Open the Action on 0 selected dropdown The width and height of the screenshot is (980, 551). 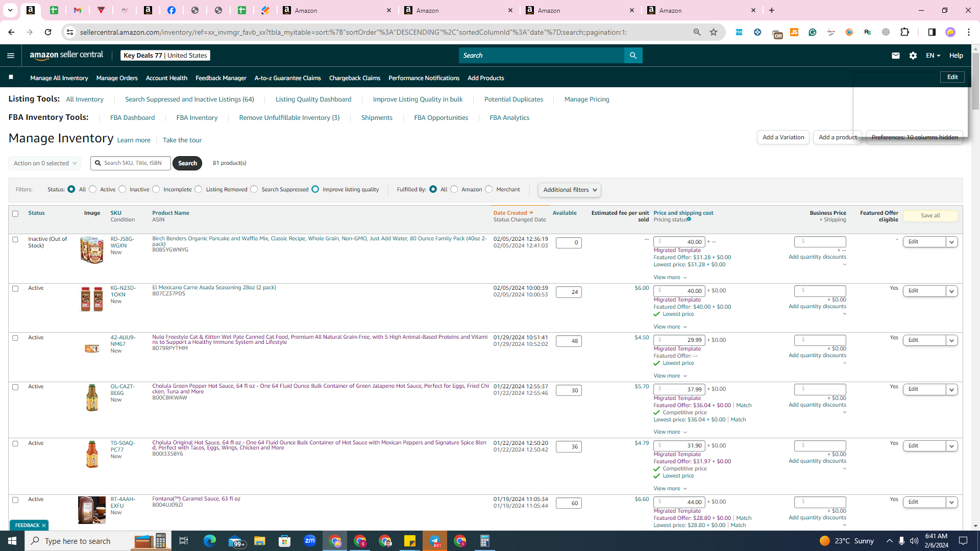(x=45, y=163)
